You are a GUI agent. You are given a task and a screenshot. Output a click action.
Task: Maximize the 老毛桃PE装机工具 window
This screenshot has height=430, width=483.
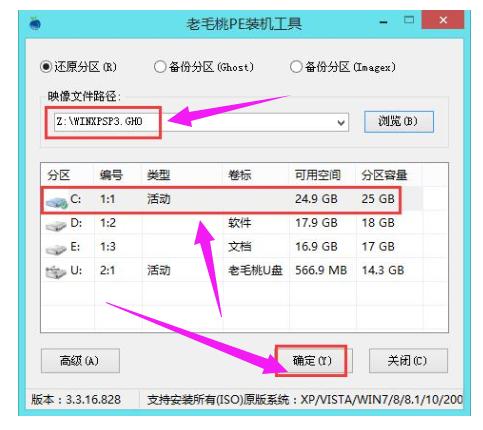pyautogui.click(x=409, y=20)
